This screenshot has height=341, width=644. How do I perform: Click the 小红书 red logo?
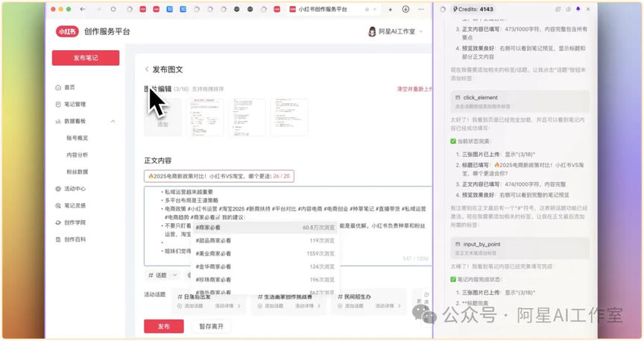pos(67,31)
